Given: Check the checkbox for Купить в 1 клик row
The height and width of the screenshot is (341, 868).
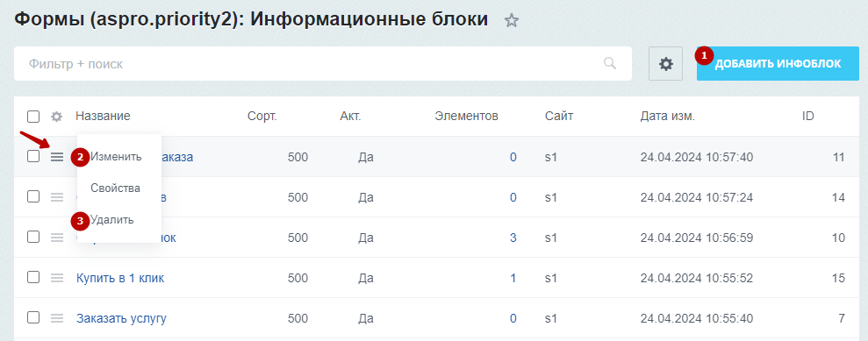Looking at the screenshot, I should 33,277.
